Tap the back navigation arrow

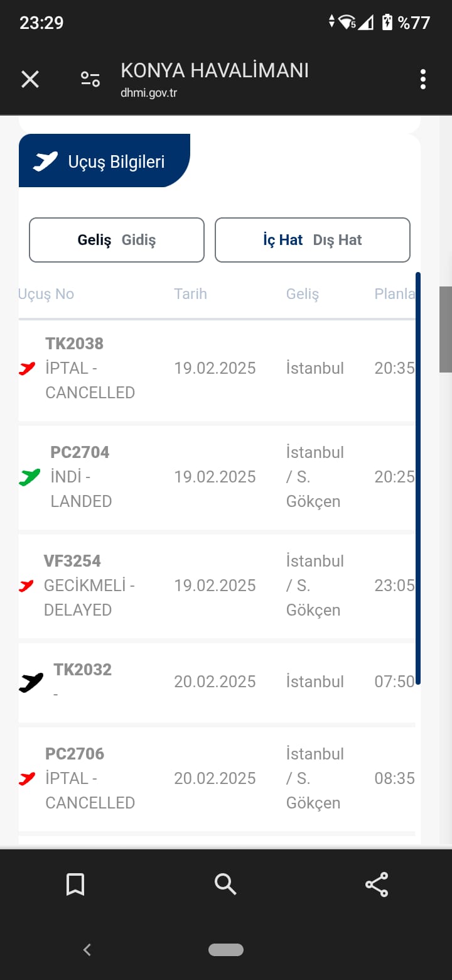click(87, 950)
